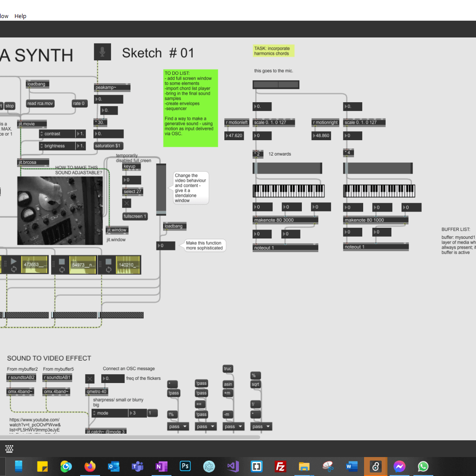Open the pass dropdown under the -m object
This screenshot has width=476, height=476.
[x=234, y=426]
